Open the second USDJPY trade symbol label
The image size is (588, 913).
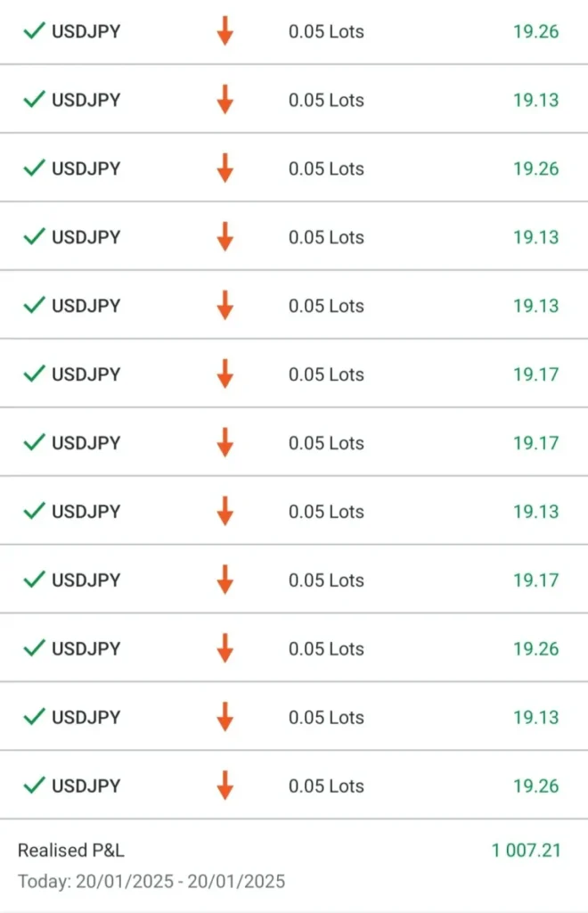pyautogui.click(x=86, y=100)
